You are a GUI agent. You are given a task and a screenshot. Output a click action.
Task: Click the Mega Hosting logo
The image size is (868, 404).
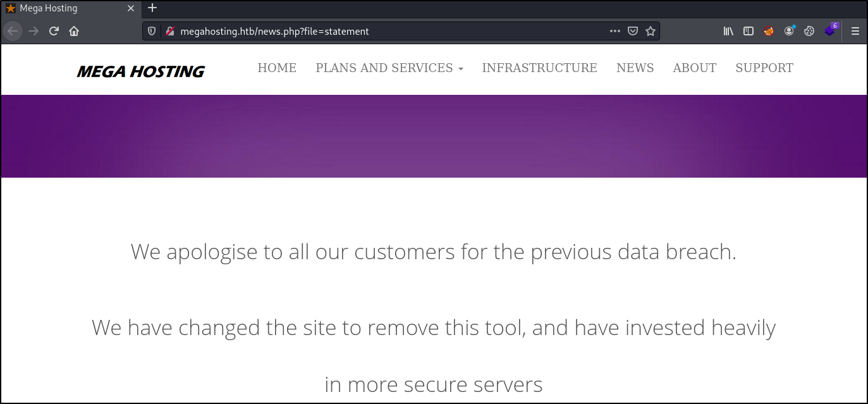[x=140, y=70]
